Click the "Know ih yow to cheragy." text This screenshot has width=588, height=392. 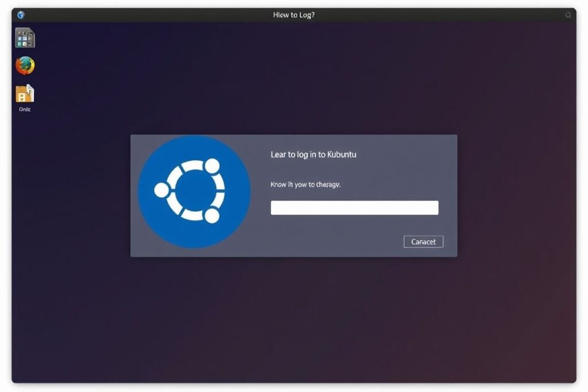tap(305, 184)
